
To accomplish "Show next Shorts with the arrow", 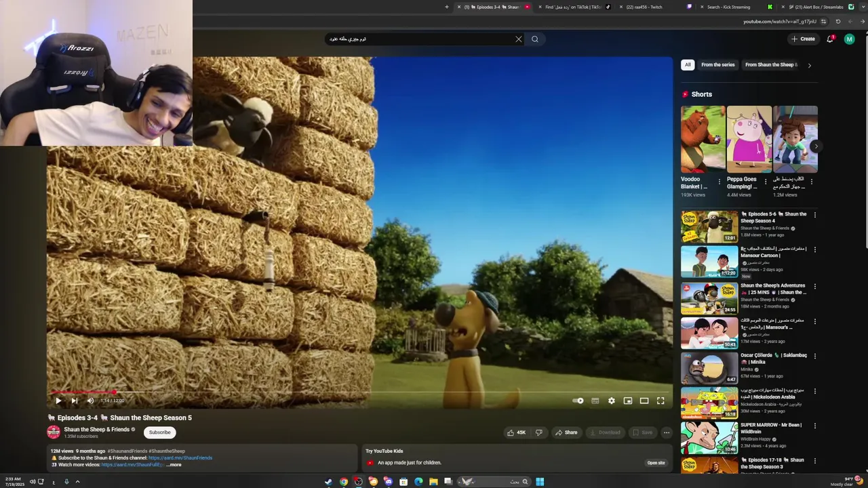I will (816, 146).
